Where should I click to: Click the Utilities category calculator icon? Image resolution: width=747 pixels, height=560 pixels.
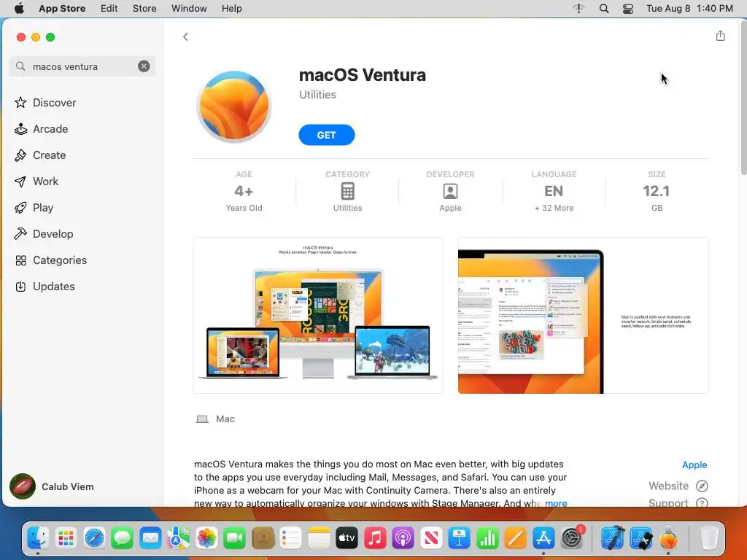[x=347, y=191]
